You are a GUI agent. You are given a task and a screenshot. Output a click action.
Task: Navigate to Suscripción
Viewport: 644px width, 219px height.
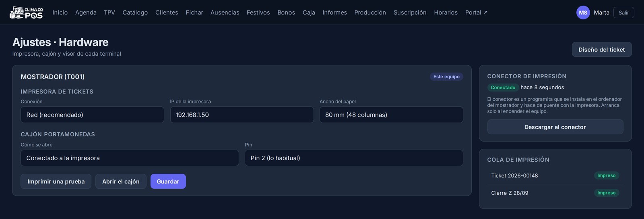tap(410, 13)
